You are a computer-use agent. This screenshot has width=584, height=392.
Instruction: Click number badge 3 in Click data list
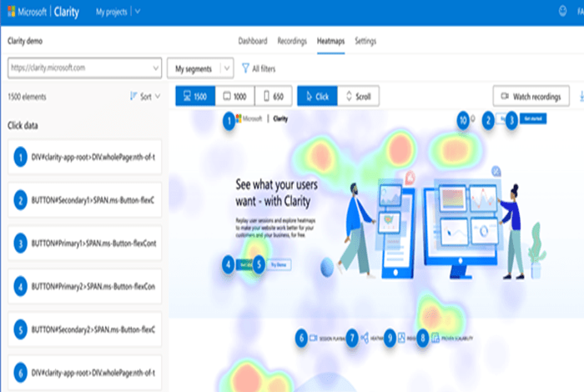(x=21, y=244)
